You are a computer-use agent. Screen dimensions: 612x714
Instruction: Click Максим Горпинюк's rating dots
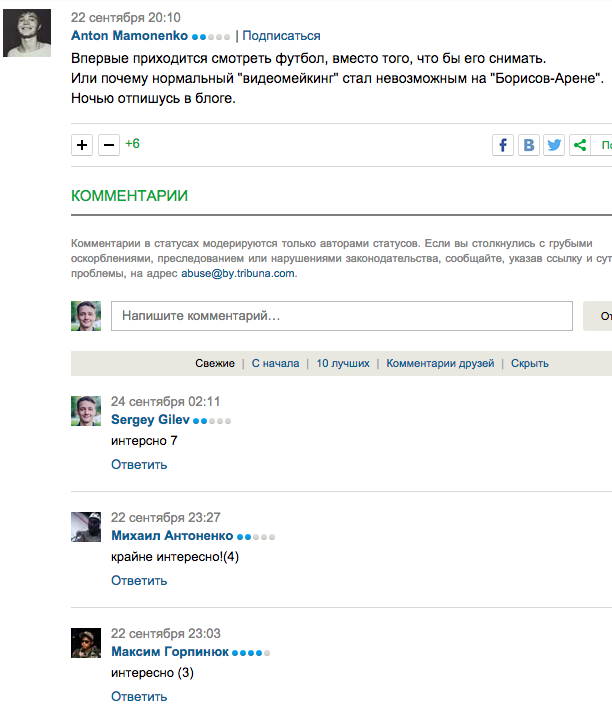click(x=251, y=653)
